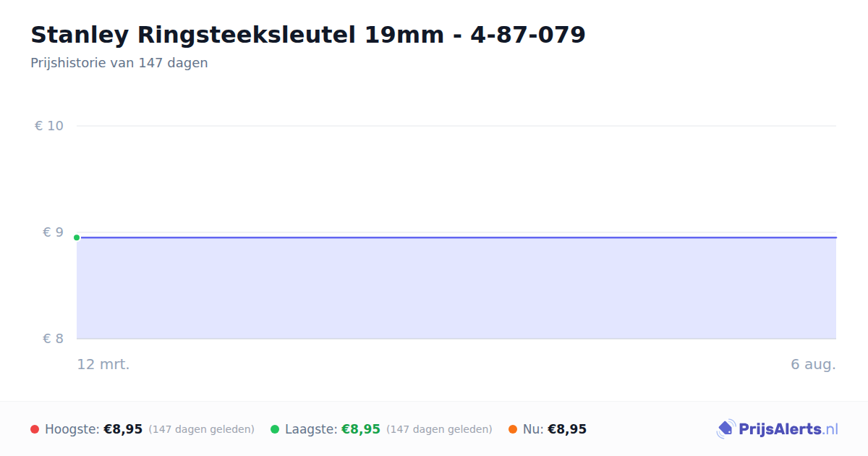Image resolution: width=868 pixels, height=456 pixels.
Task: Click the 147 dagen geleden note after Laagste
Action: (440, 429)
